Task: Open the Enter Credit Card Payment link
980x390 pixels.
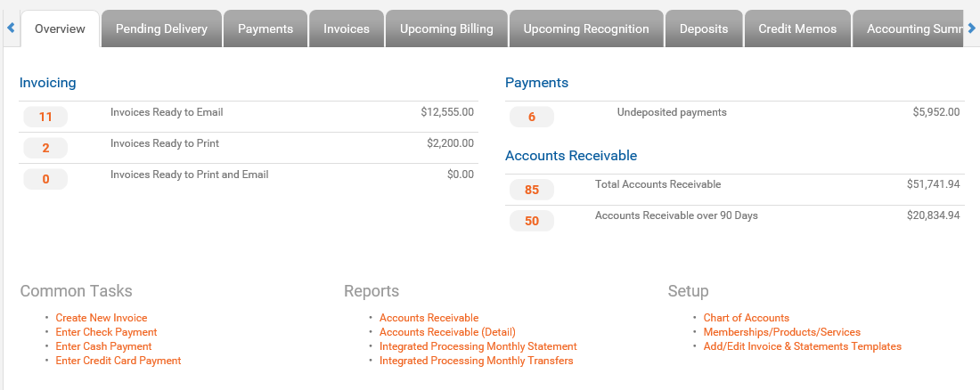Action: click(x=118, y=361)
